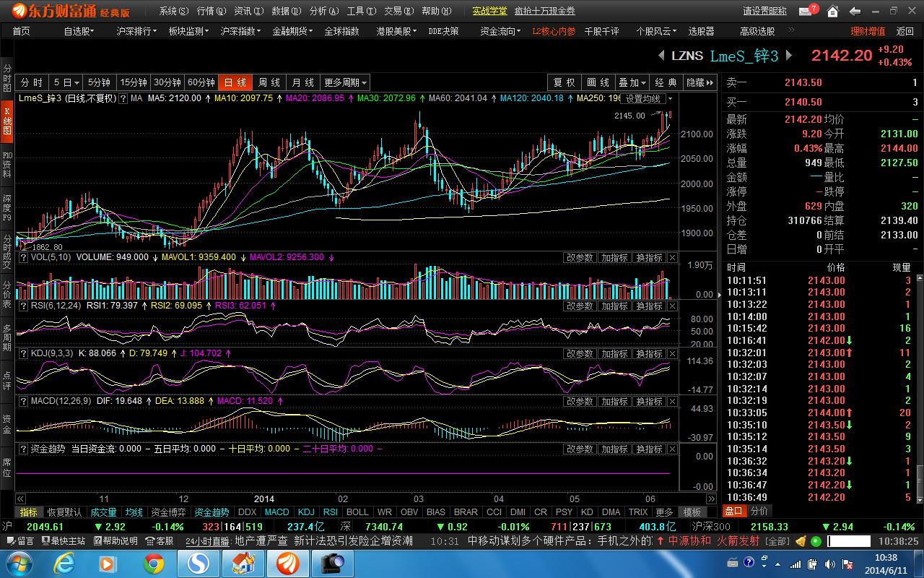
Task: Open the 分析(A) menu
Action: tap(323, 12)
